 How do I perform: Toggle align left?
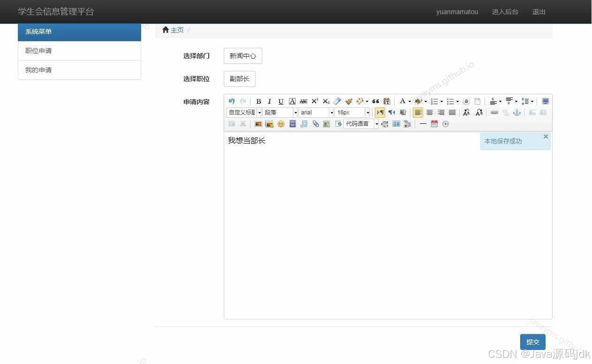[x=418, y=113]
